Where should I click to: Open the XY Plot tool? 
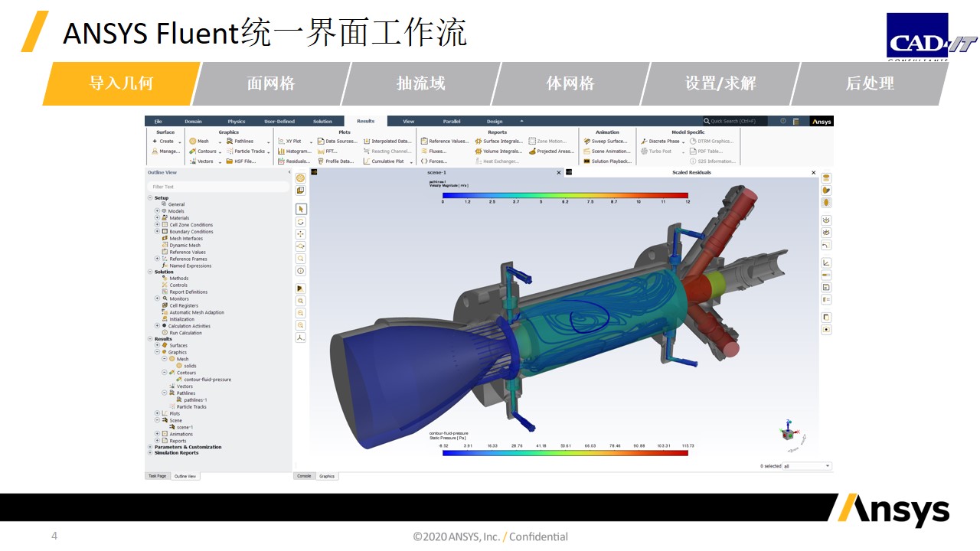[x=289, y=142]
